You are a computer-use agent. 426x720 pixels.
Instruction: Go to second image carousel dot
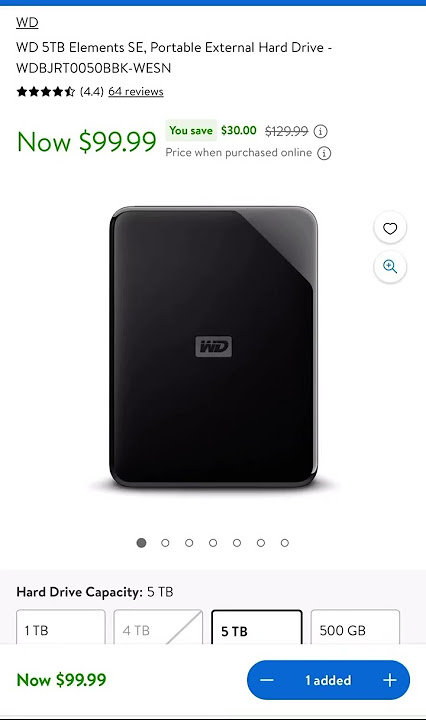point(165,543)
